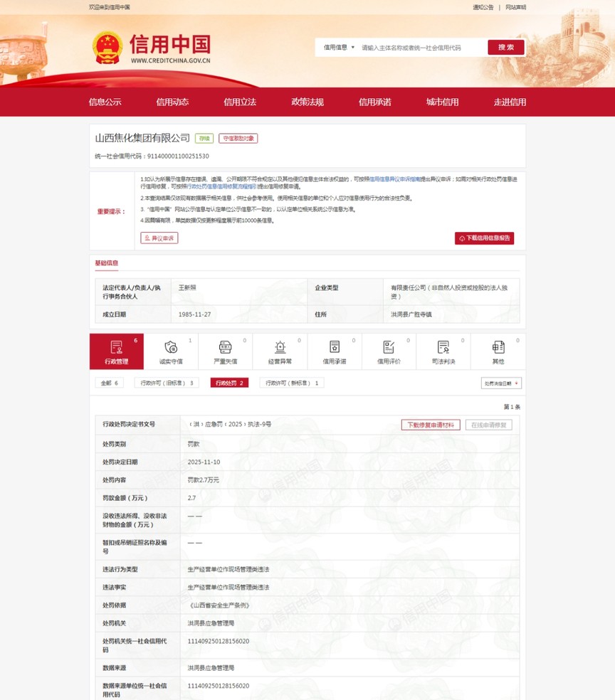Click the 下载修复申请材料 button
The width and height of the screenshot is (615, 700).
(431, 425)
